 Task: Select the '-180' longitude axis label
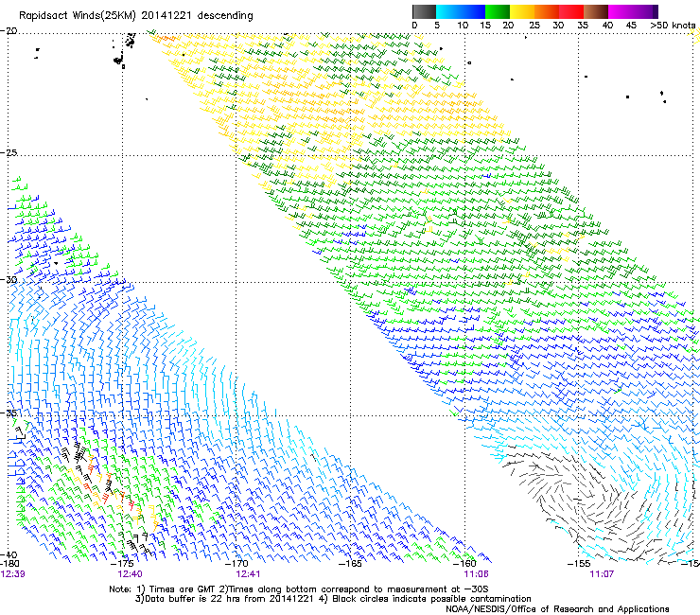click(10, 564)
